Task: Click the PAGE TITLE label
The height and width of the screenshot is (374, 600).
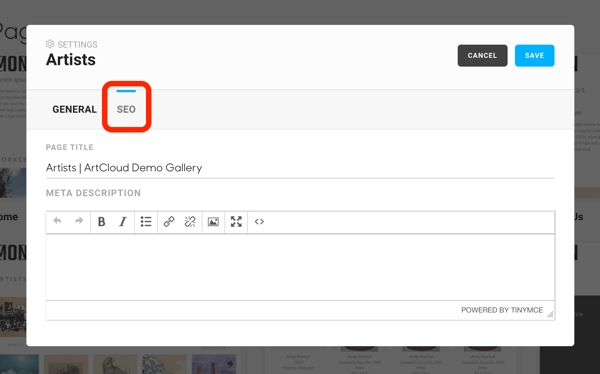Action: [70, 147]
